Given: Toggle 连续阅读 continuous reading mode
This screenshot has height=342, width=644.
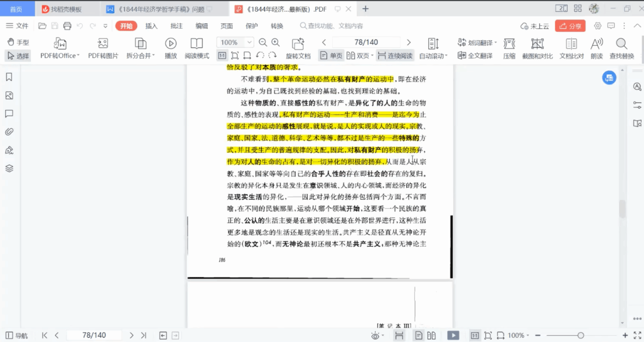Looking at the screenshot, I should (x=395, y=56).
